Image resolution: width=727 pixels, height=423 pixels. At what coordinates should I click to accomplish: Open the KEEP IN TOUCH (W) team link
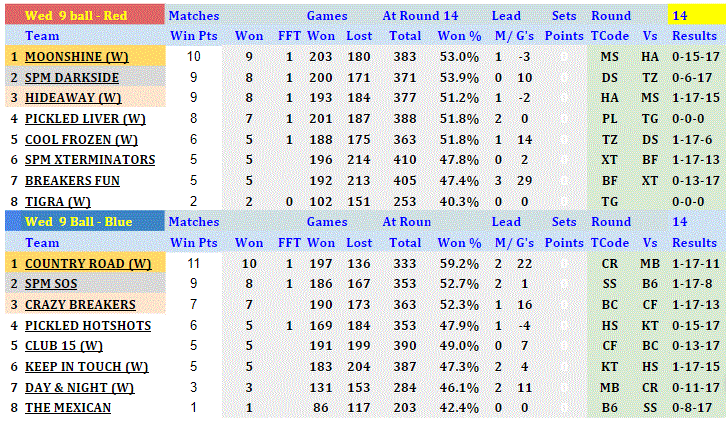[87, 366]
